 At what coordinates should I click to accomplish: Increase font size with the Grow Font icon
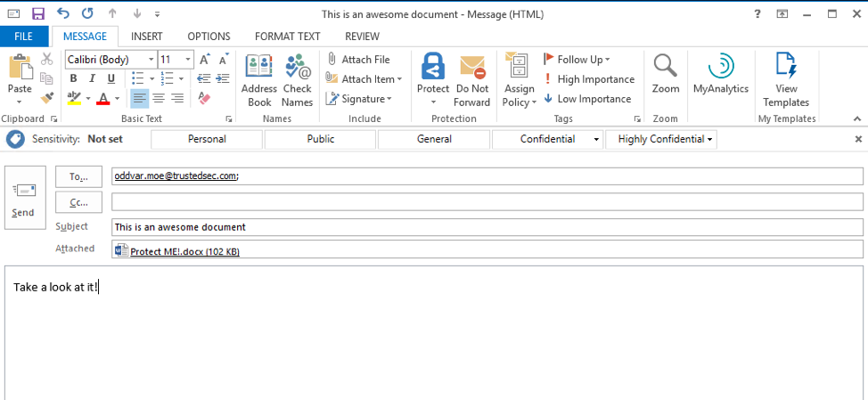[205, 59]
